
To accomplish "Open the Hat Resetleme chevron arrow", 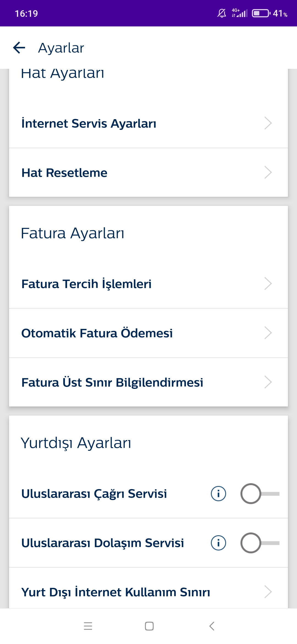I will 268,173.
